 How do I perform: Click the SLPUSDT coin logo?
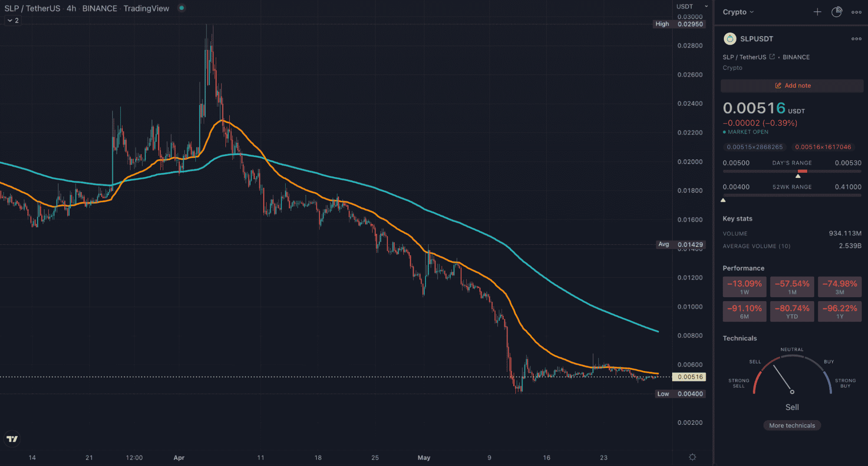[x=730, y=39]
